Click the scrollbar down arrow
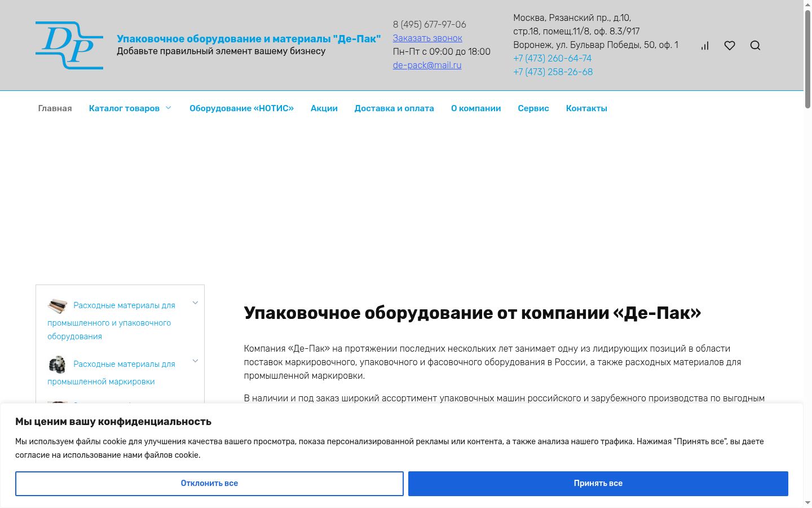 (x=807, y=503)
